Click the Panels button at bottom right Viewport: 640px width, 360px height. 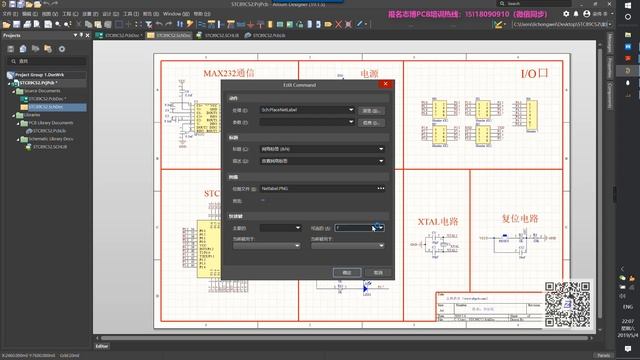[x=603, y=356]
